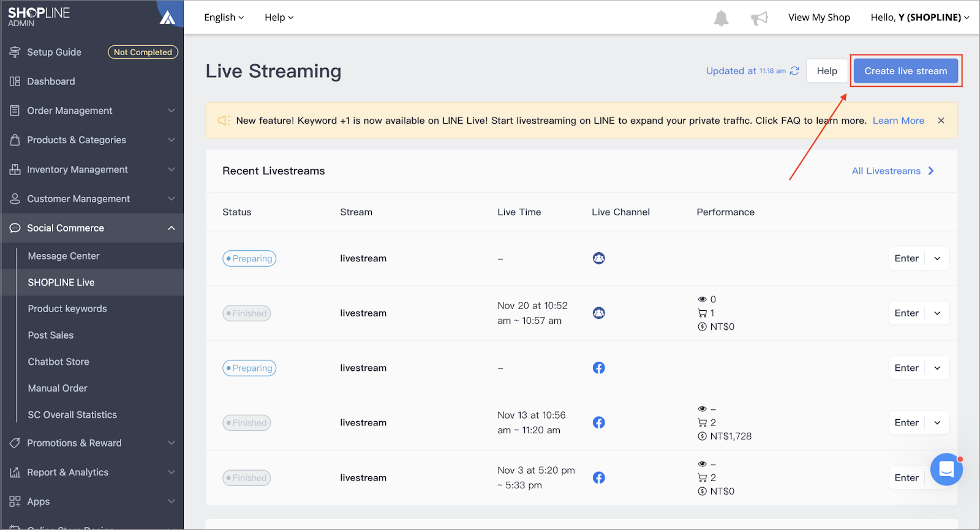Viewport: 980px width, 530px height.
Task: Click Facebook icon in Nov 13 row
Action: coord(599,422)
